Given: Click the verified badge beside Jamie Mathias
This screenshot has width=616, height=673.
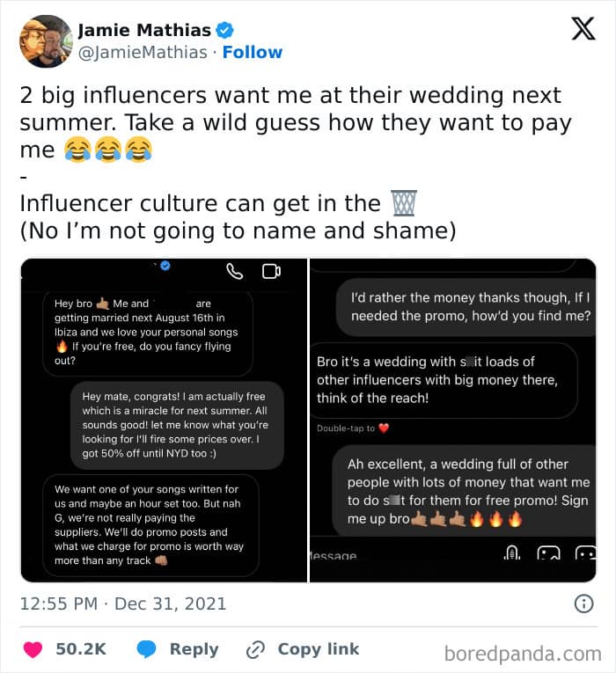Looking at the screenshot, I should pos(224,30).
